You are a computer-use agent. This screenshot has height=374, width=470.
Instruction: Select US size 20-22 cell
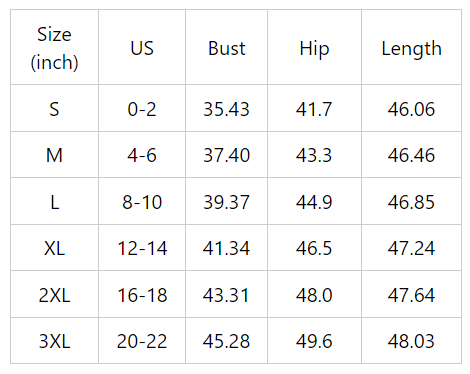coord(142,341)
